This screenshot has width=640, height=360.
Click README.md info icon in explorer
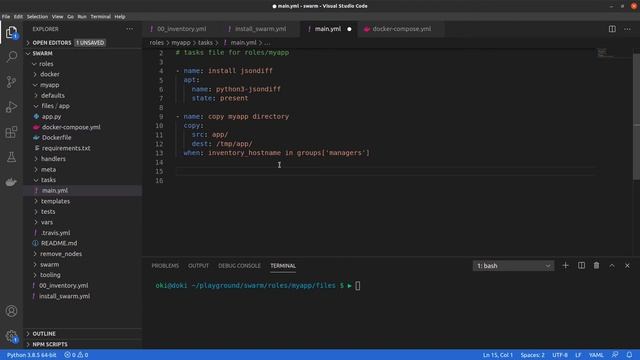(36, 243)
